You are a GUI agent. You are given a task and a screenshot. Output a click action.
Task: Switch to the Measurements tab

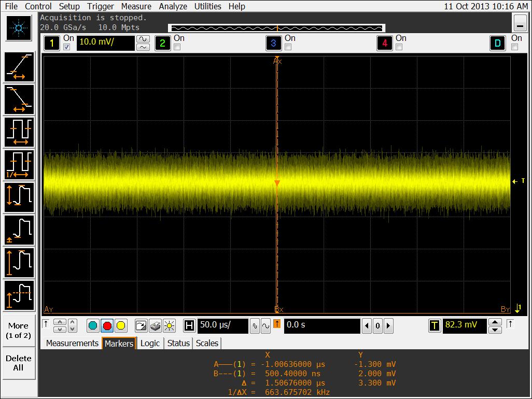point(72,343)
